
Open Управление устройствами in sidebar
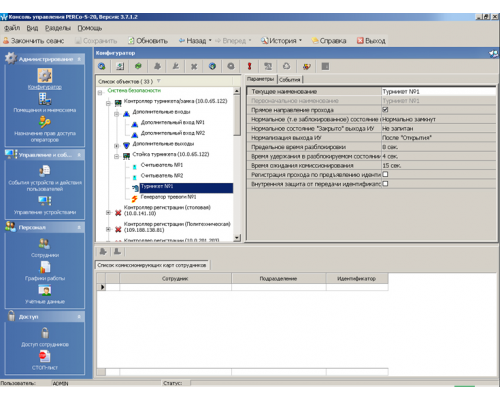[45, 205]
